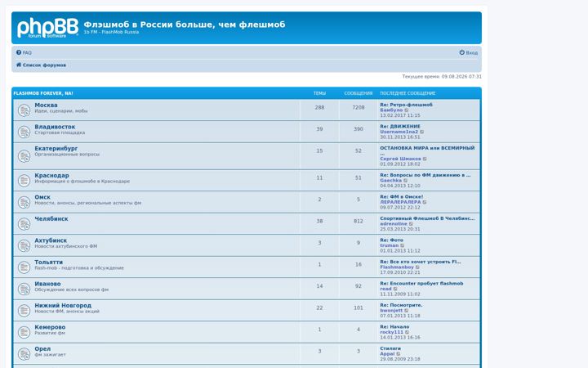This screenshot has width=588, height=368.
Task: Open the FLASHMOB FOREVER, NA! category
Action: (x=43, y=93)
